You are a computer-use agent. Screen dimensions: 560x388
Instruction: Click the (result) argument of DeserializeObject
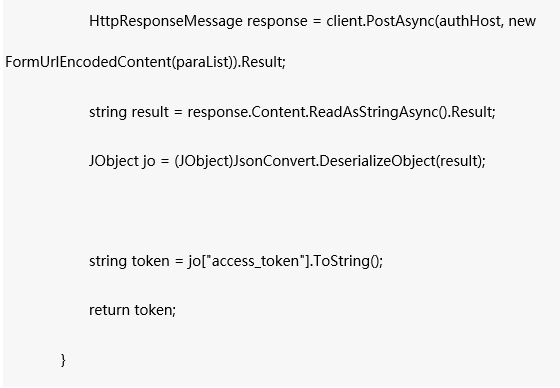pyautogui.click(x=459, y=161)
